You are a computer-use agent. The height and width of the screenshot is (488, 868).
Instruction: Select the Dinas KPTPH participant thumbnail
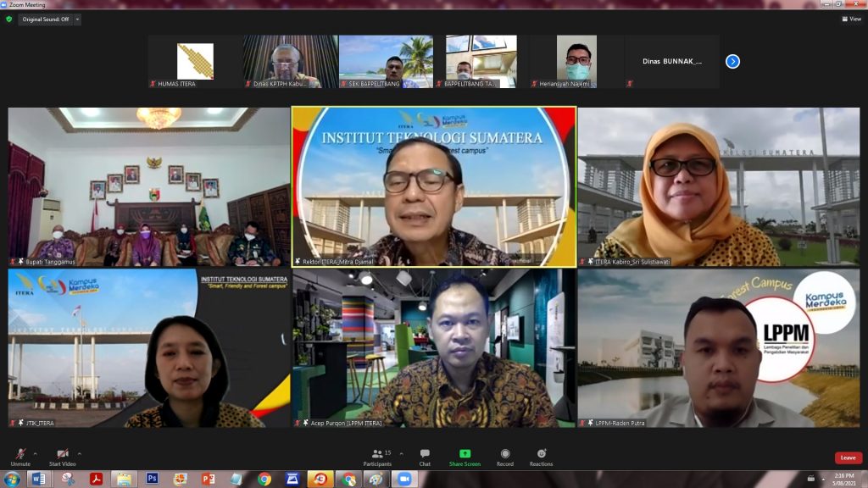(290, 61)
